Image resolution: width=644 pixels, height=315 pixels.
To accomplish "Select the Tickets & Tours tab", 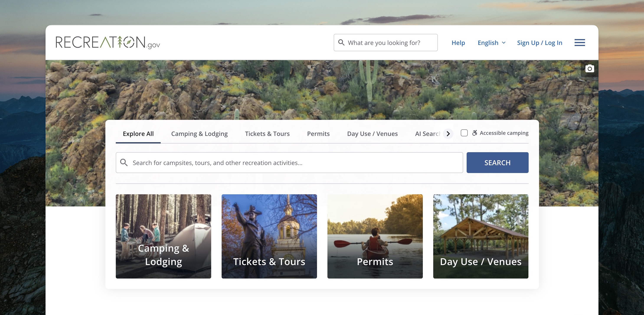I will point(267,134).
